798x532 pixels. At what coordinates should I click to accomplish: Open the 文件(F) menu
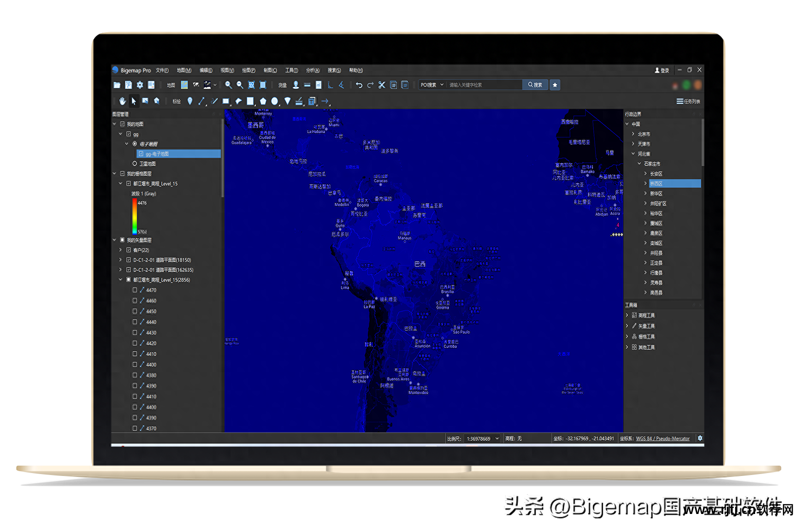(162, 70)
